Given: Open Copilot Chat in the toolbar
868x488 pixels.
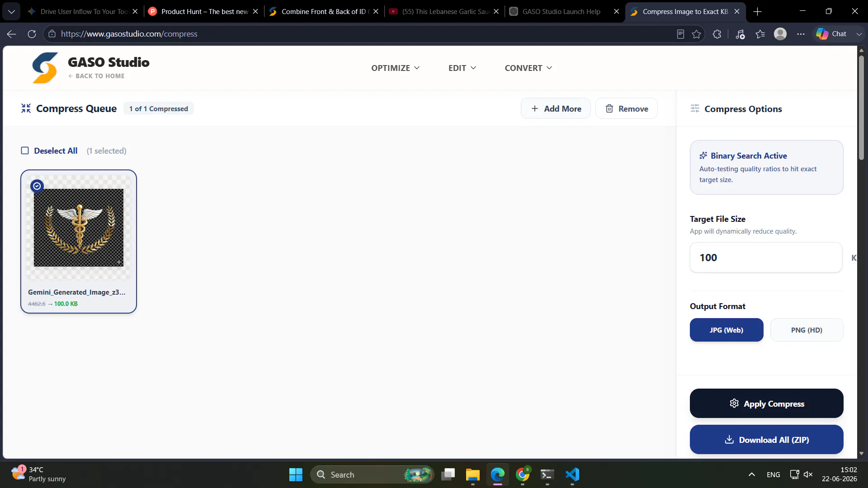Looking at the screenshot, I should pos(831,34).
